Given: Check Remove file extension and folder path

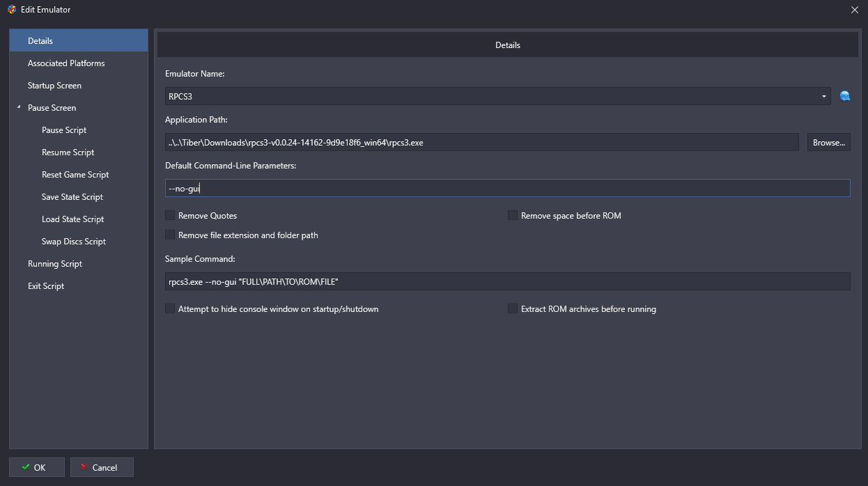Looking at the screenshot, I should [170, 235].
